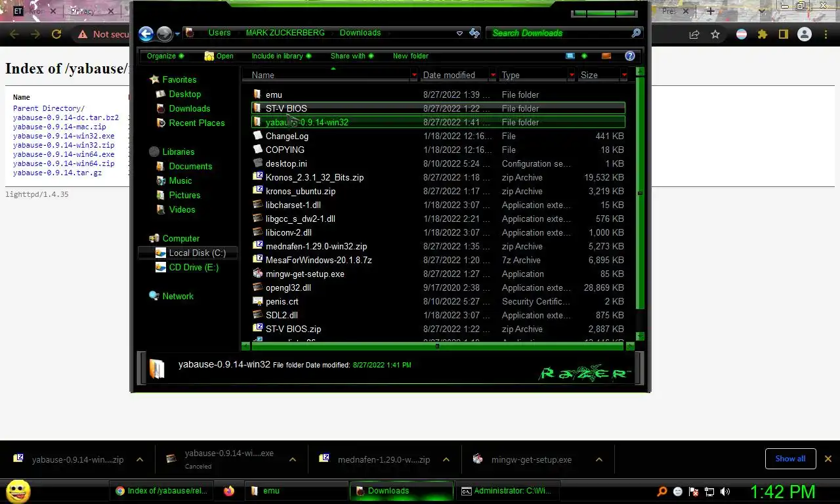Open a new Chrome tab
Viewport: 840px width, 504px height.
(x=710, y=11)
